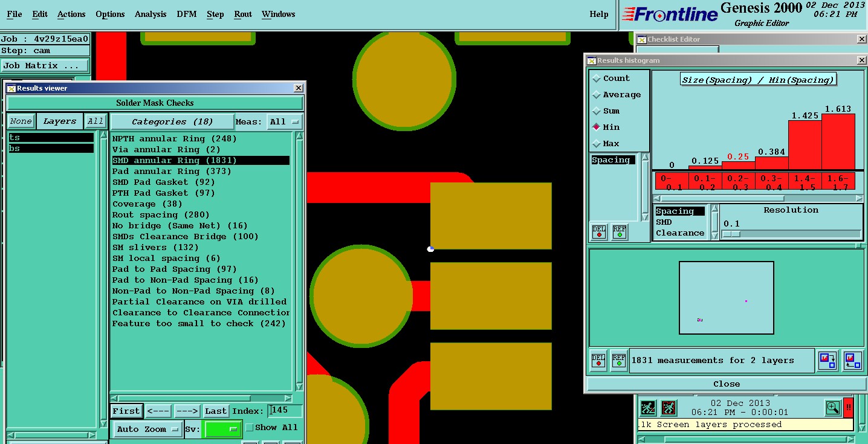
Task: Click the right arrow of the histogram range scrollbar
Action: pyautogui.click(x=859, y=198)
